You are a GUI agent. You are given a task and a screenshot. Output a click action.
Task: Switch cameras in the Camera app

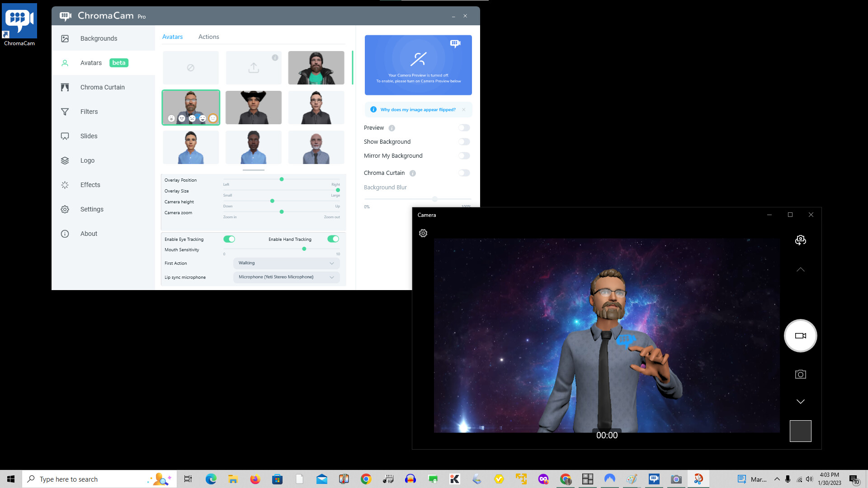[800, 240]
